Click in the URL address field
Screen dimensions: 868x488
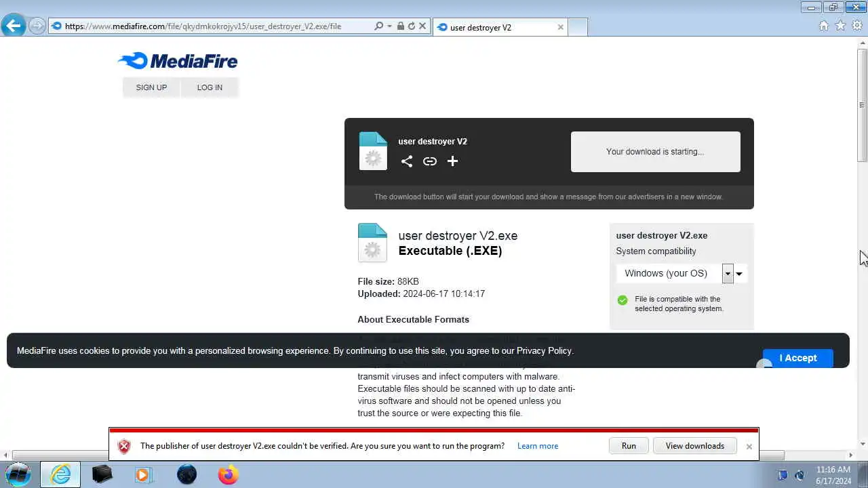click(x=217, y=26)
